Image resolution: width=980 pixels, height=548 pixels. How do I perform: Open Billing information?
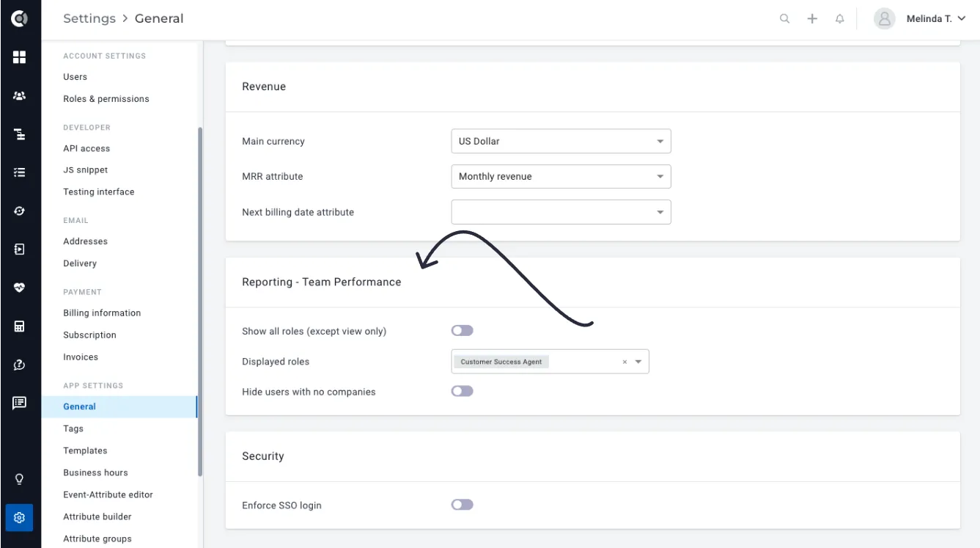[x=102, y=313]
